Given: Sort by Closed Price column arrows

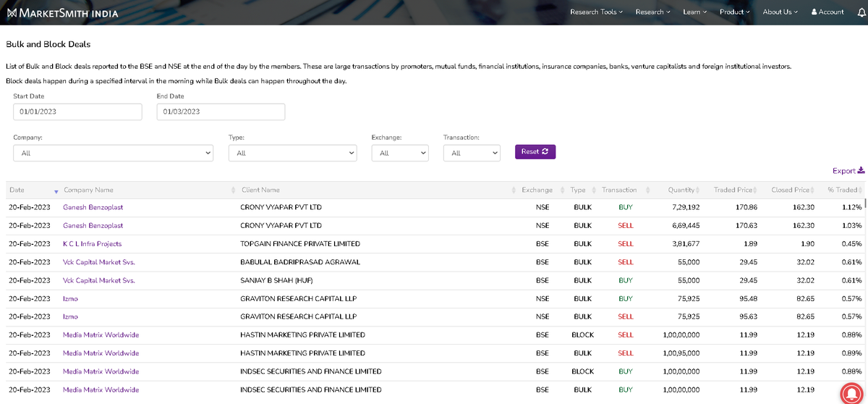Looking at the screenshot, I should click(x=812, y=190).
